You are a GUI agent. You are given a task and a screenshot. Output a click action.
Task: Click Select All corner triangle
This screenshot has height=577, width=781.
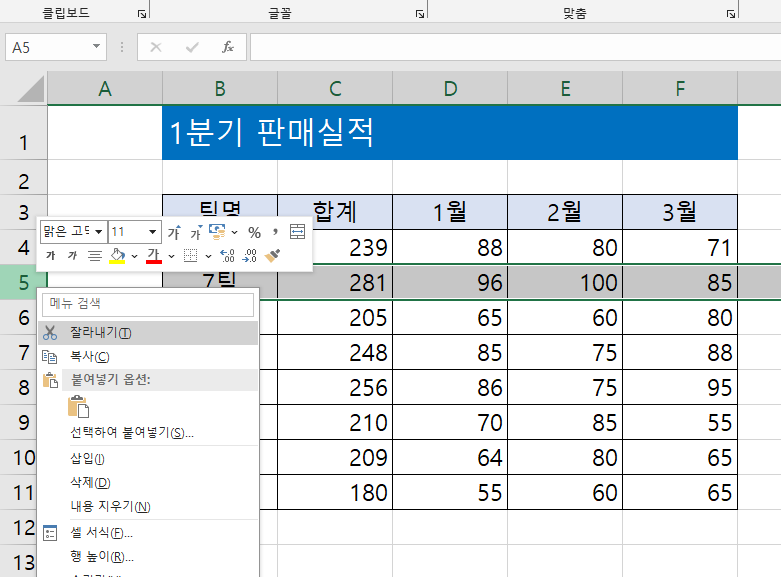31,90
